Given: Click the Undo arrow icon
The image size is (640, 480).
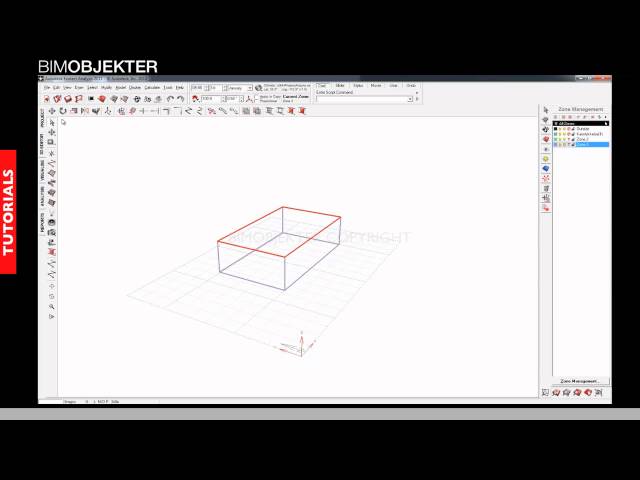Looking at the screenshot, I should [x=170, y=99].
